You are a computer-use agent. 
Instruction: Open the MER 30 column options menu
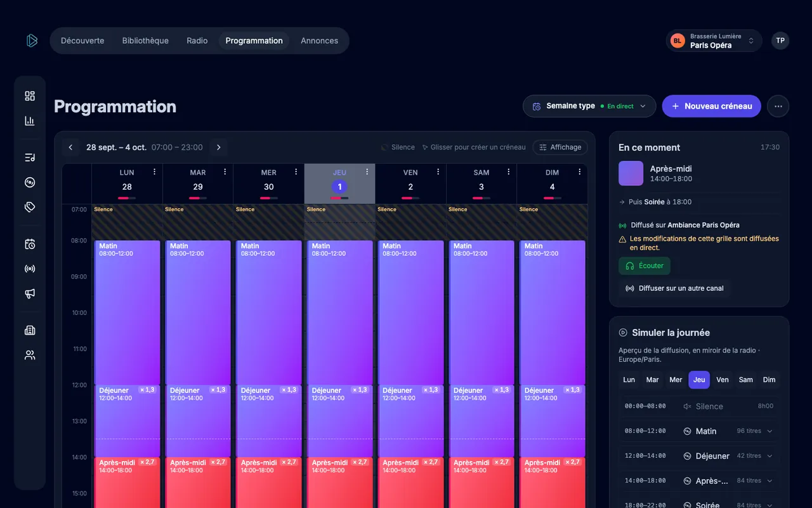[x=296, y=172]
